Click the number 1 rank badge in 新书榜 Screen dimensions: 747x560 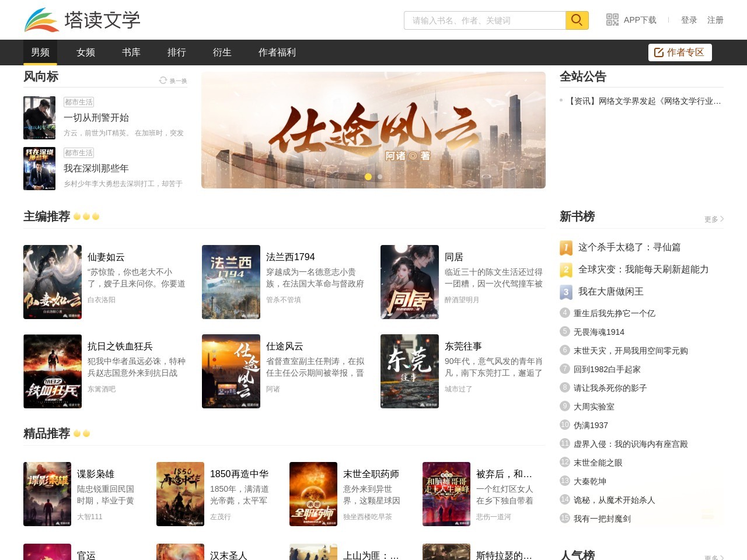click(565, 248)
